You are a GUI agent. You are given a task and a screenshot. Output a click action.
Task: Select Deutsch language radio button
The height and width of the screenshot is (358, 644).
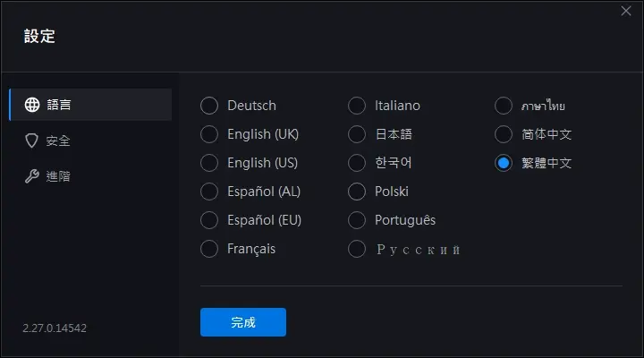209,106
